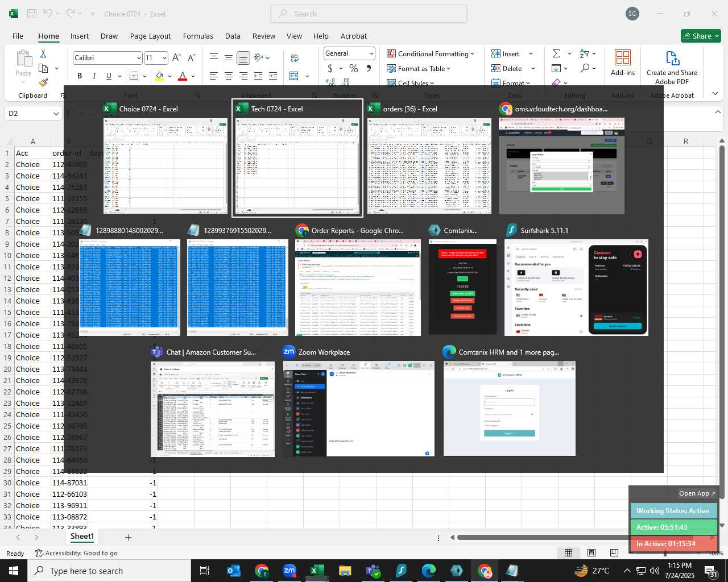Toggle Align Right
The image size is (728, 582).
pos(243,76)
